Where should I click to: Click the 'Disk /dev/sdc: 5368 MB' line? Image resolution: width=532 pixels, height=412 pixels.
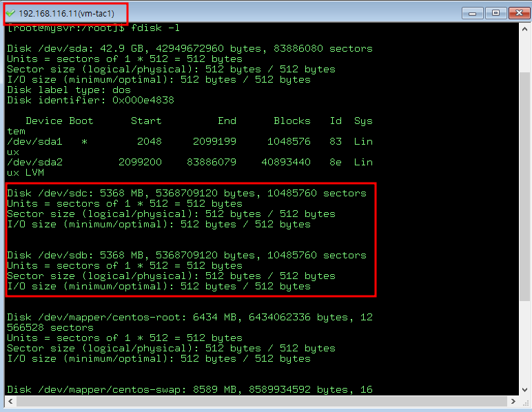point(187,194)
